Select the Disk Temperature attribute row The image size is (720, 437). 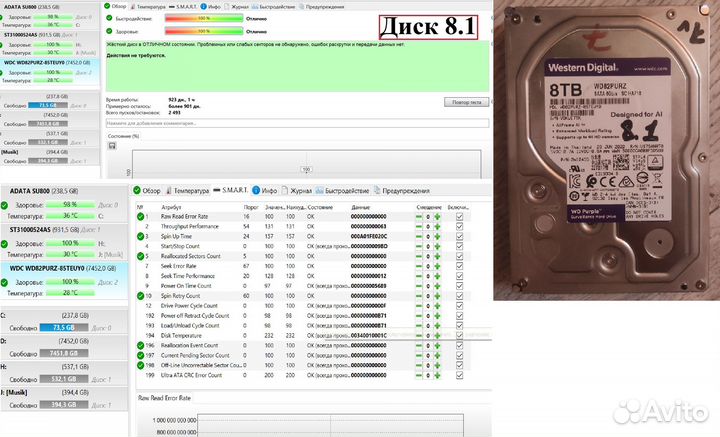[303, 336]
